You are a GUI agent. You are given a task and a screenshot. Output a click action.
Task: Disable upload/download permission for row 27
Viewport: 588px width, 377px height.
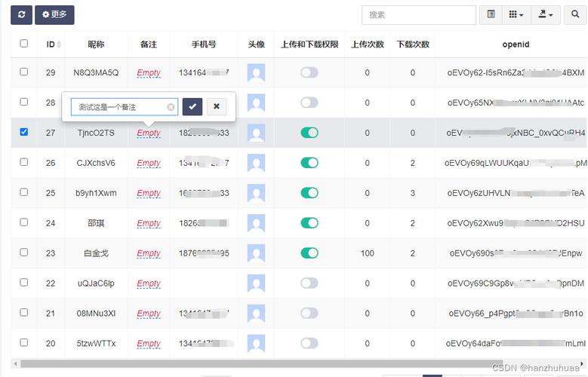coord(309,133)
